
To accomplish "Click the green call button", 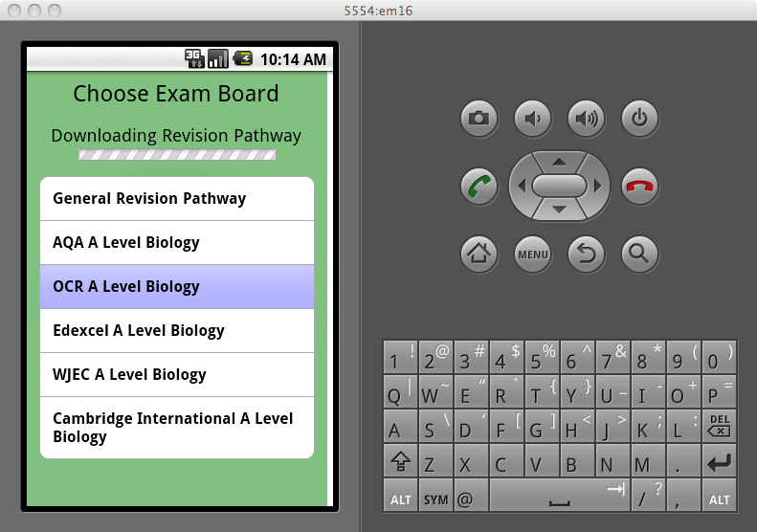I will click(x=479, y=187).
